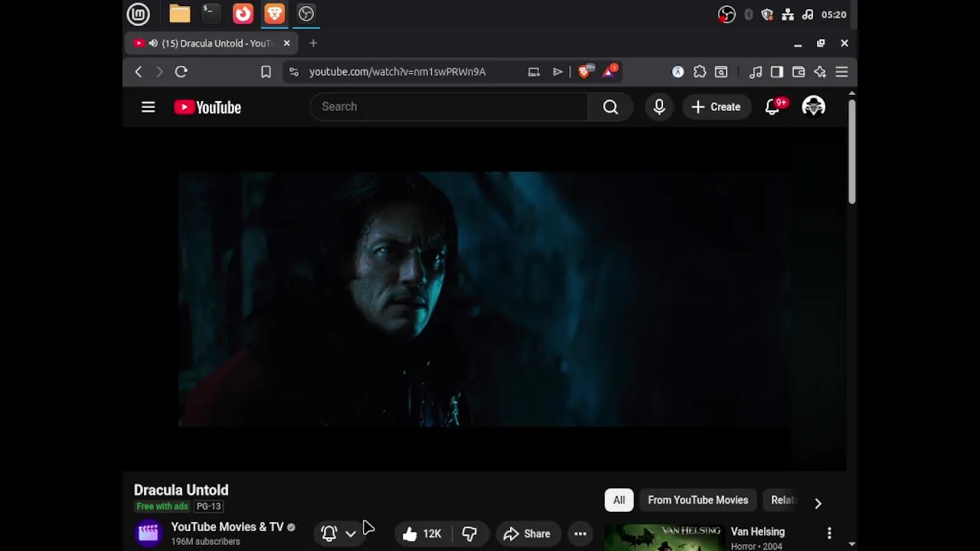This screenshot has height=551, width=980.
Task: Go to YouTube home via logo
Action: point(207,107)
